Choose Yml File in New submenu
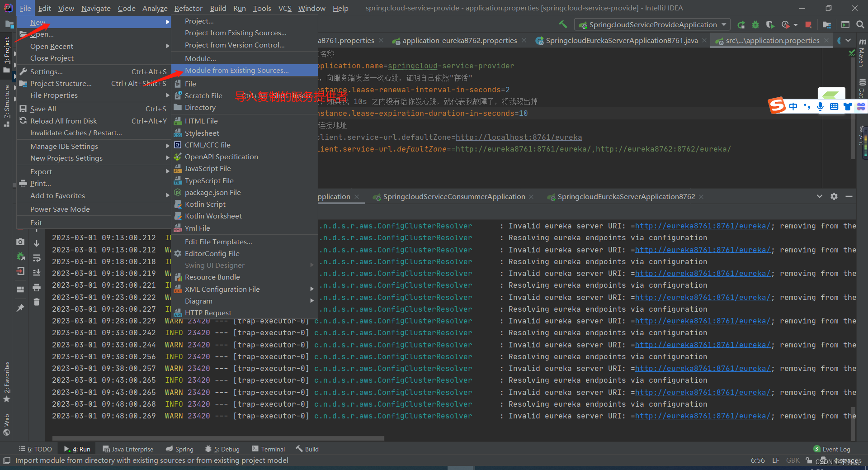This screenshot has width=868, height=470. point(245,228)
